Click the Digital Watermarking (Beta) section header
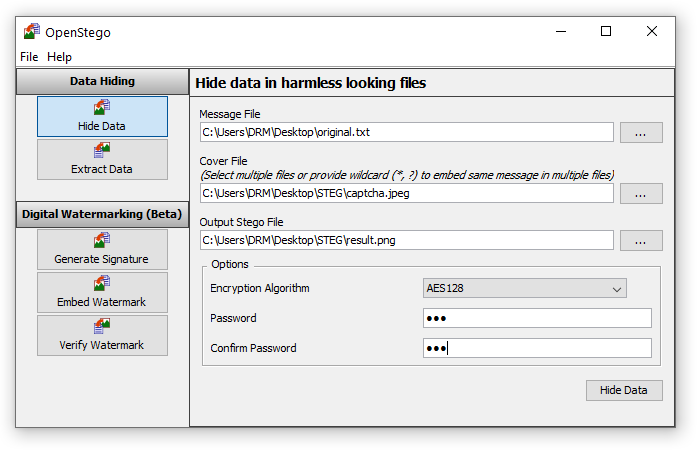The height and width of the screenshot is (452, 698). 102,214
